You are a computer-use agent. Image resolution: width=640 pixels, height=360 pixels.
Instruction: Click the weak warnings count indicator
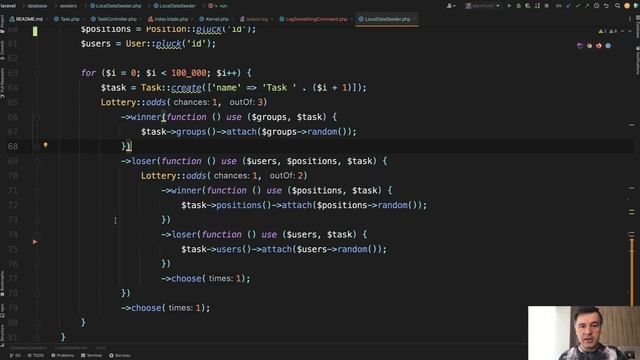pos(613,31)
